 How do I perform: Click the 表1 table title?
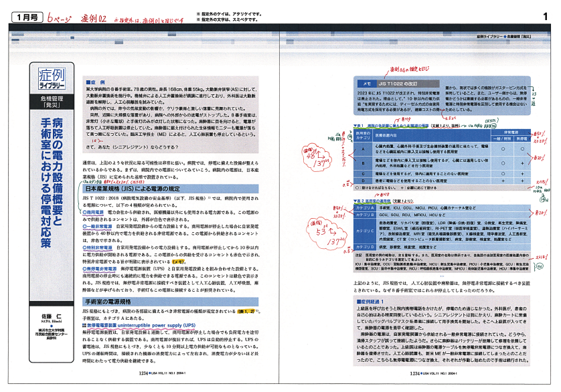pos(395,125)
